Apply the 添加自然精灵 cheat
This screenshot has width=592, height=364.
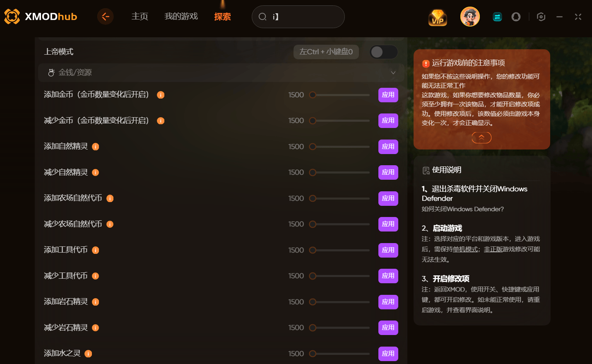point(388,147)
